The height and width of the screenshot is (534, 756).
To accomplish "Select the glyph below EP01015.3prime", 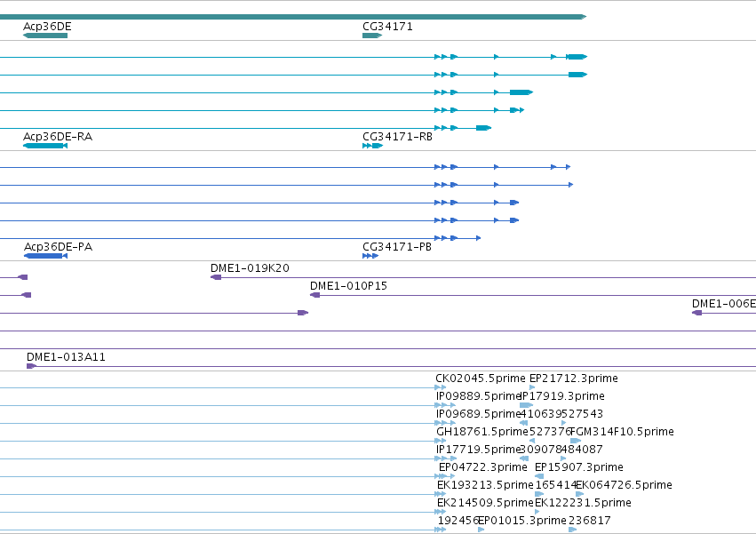I will pyautogui.click(x=481, y=530).
